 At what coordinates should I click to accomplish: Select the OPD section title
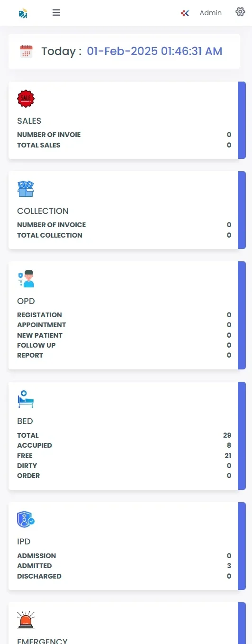pyautogui.click(x=26, y=301)
